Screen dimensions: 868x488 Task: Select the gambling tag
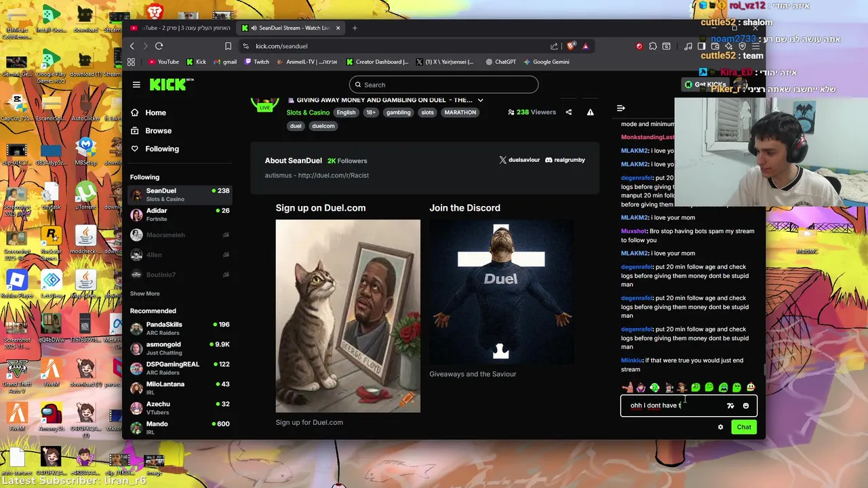coord(398,113)
